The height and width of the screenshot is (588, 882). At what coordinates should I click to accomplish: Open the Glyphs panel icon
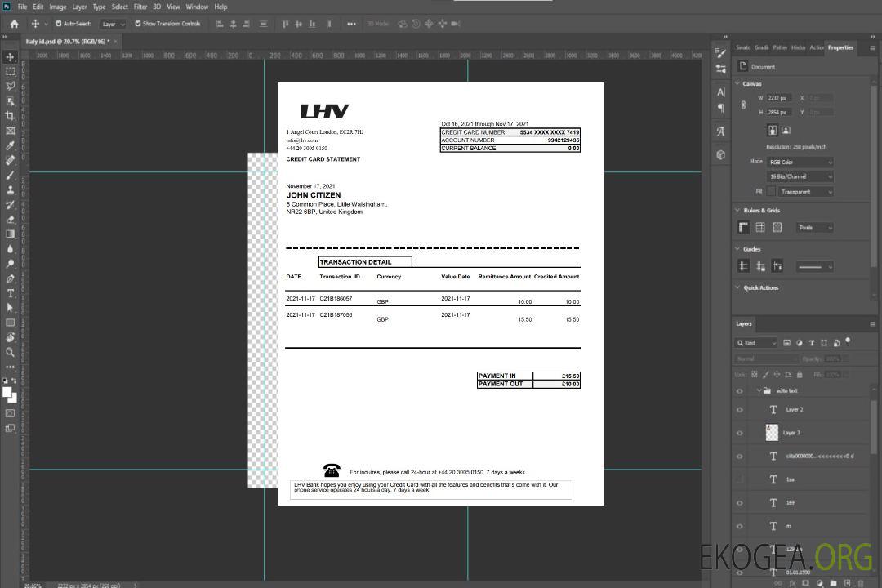click(x=721, y=131)
